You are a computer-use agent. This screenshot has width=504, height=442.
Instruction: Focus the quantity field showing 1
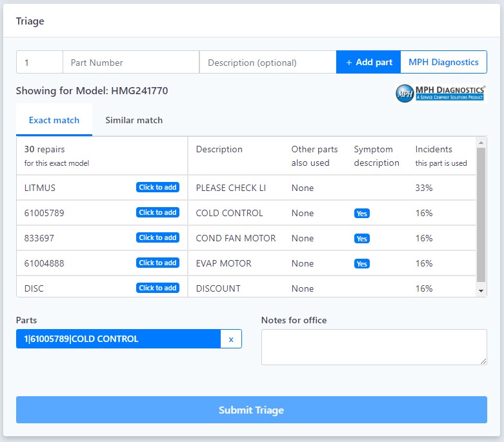(x=39, y=62)
